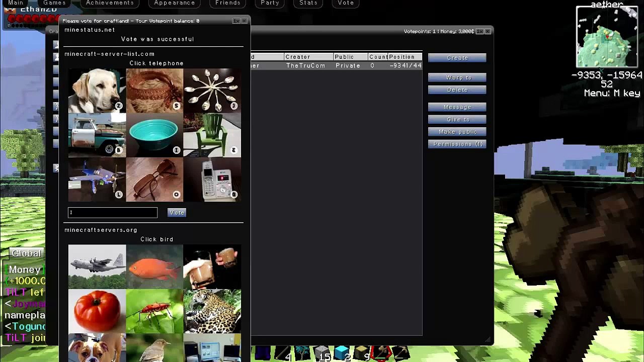Select the eyeglasses captcha image
The image size is (644, 362).
(x=154, y=179)
